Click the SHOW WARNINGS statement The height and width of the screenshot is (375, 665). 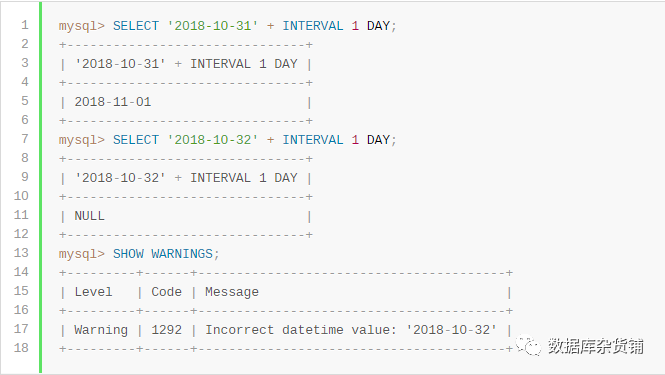pyautogui.click(x=166, y=254)
